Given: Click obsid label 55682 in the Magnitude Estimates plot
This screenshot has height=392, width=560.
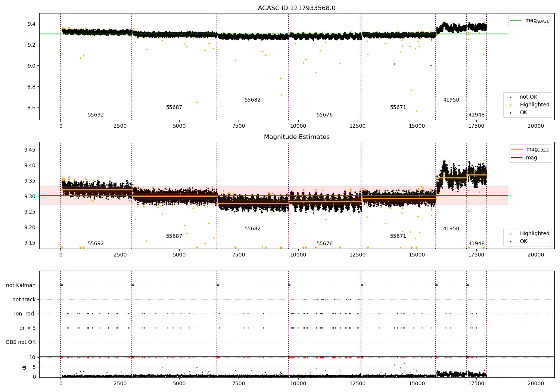Looking at the screenshot, I should 252,229.
